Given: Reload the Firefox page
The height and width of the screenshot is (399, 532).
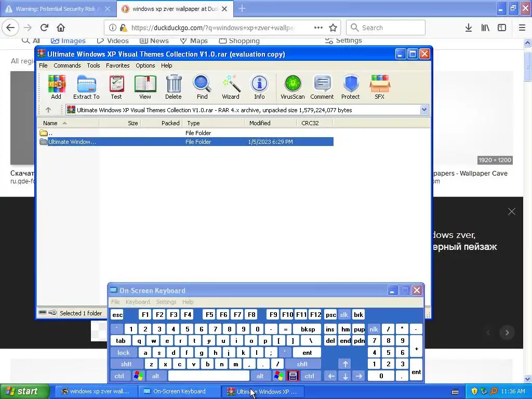Looking at the screenshot, I should tap(44, 28).
